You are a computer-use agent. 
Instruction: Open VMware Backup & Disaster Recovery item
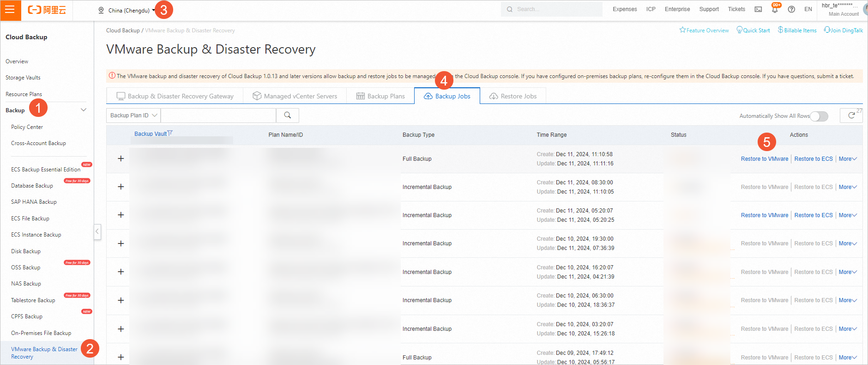point(44,353)
